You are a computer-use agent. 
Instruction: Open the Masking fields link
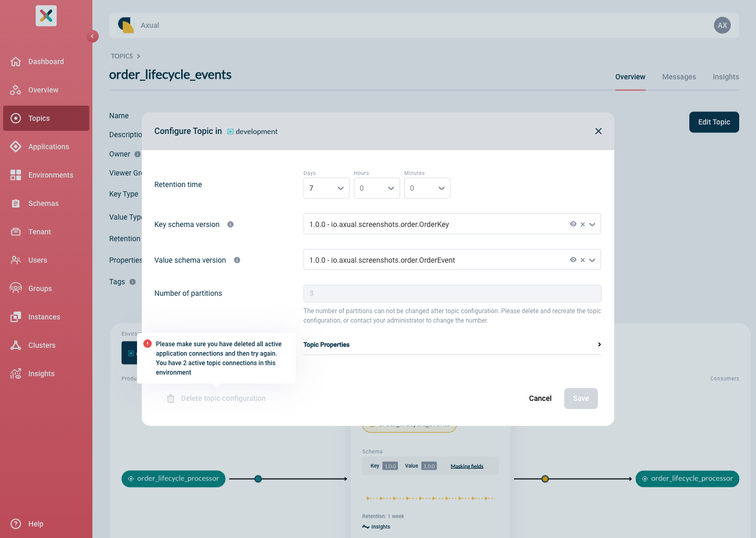pyautogui.click(x=467, y=467)
